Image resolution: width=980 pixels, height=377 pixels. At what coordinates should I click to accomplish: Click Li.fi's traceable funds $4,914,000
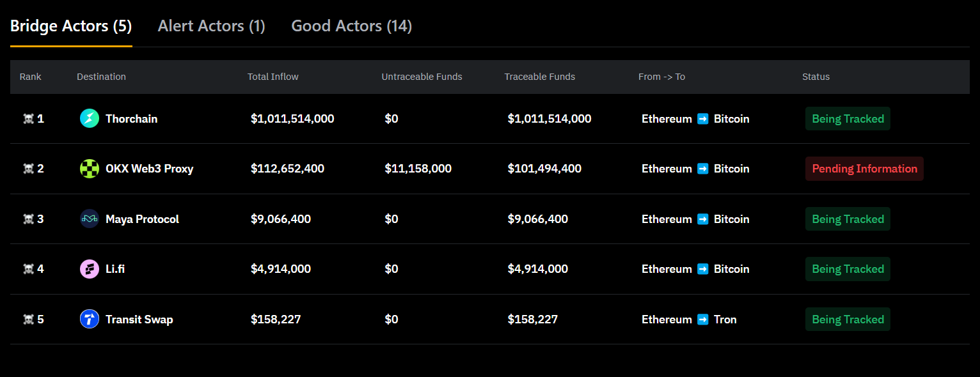pos(538,269)
